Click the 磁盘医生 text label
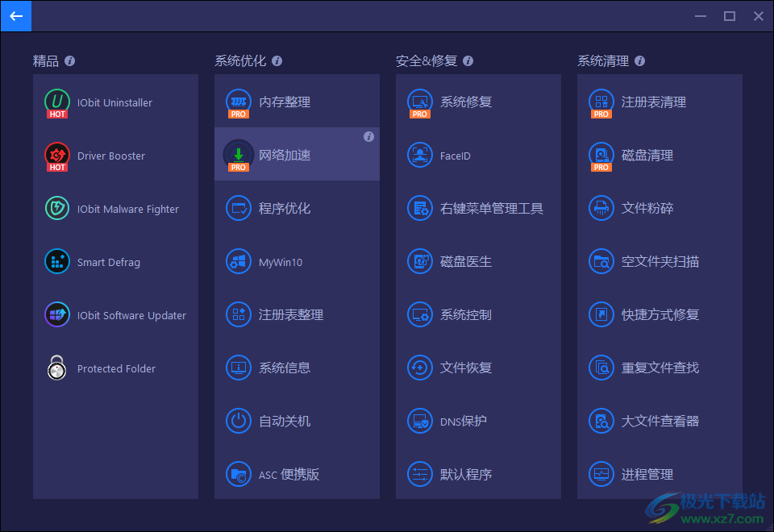The width and height of the screenshot is (774, 532). click(466, 261)
